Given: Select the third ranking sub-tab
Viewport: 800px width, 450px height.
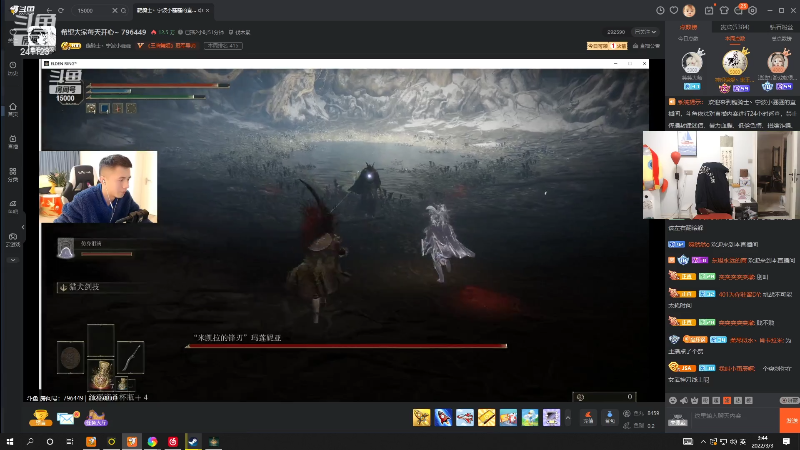Looking at the screenshot, I should tap(781, 39).
